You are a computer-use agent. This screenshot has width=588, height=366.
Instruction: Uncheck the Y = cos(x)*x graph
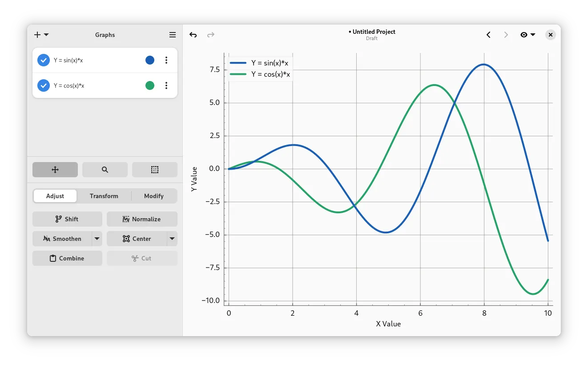point(44,85)
